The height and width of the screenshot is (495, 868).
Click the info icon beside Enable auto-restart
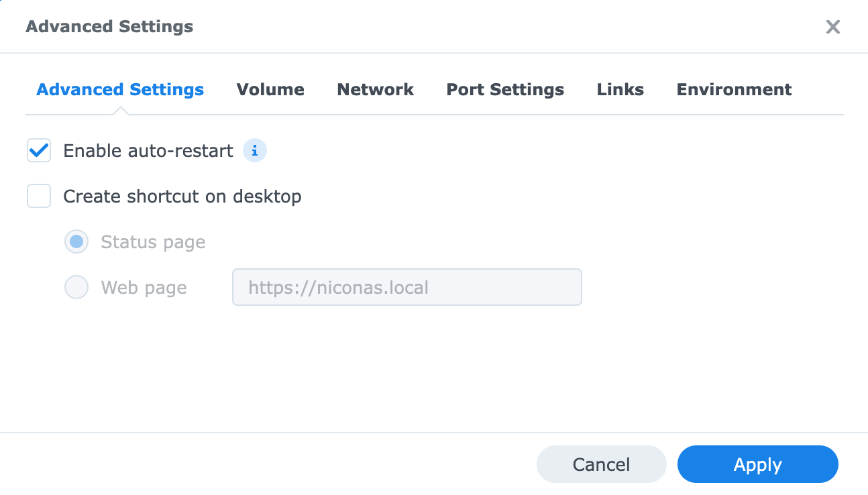254,151
